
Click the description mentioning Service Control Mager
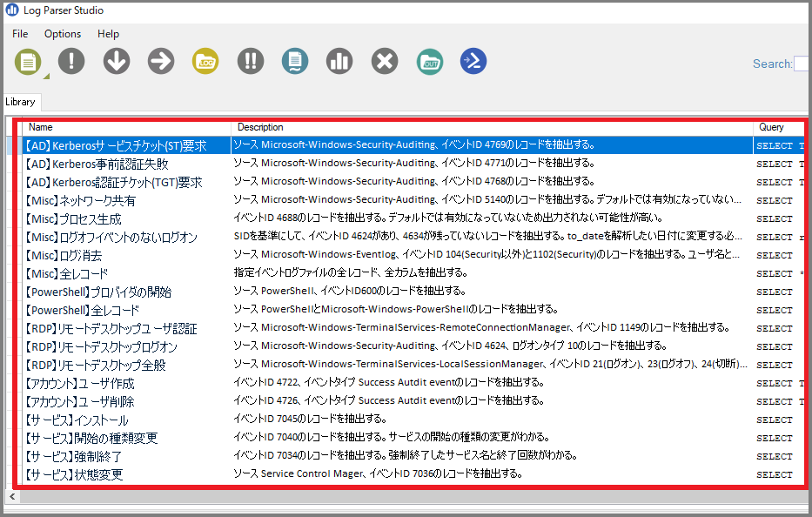click(378, 473)
